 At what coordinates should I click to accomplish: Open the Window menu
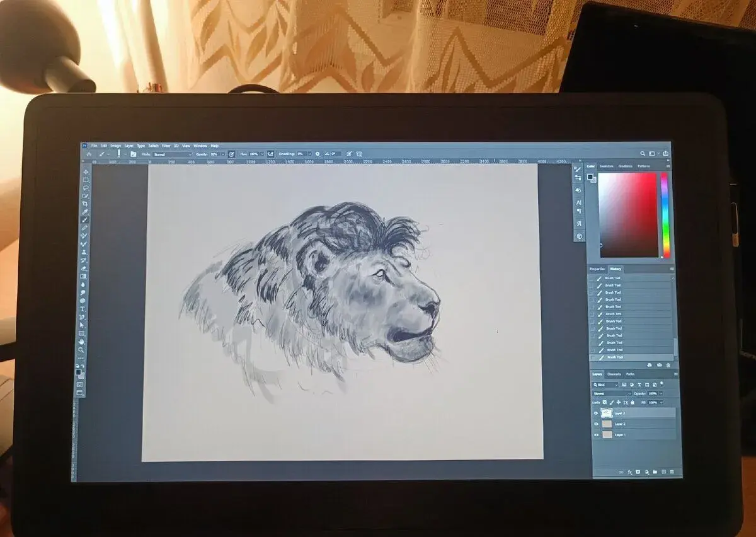coord(200,146)
